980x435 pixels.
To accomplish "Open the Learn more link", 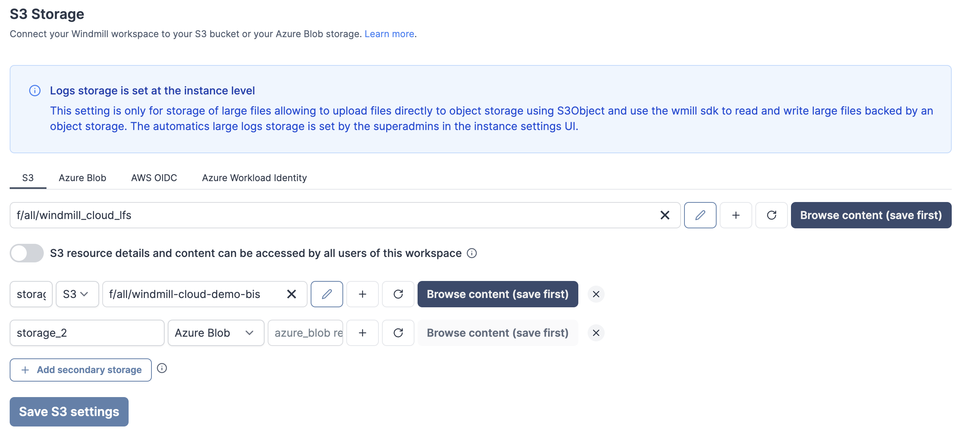I will (x=389, y=34).
